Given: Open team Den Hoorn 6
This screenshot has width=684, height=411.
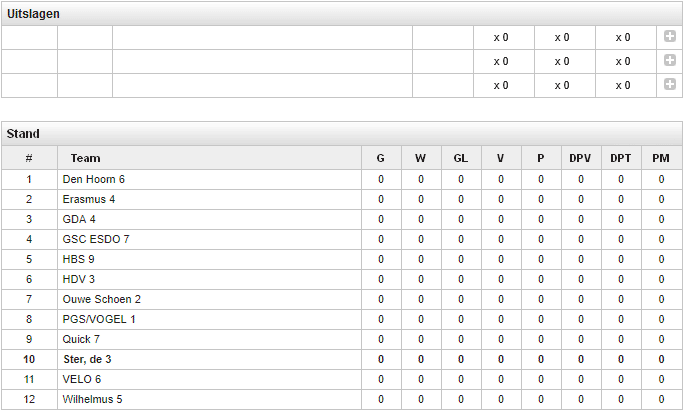Looking at the screenshot, I should click(x=93, y=179).
